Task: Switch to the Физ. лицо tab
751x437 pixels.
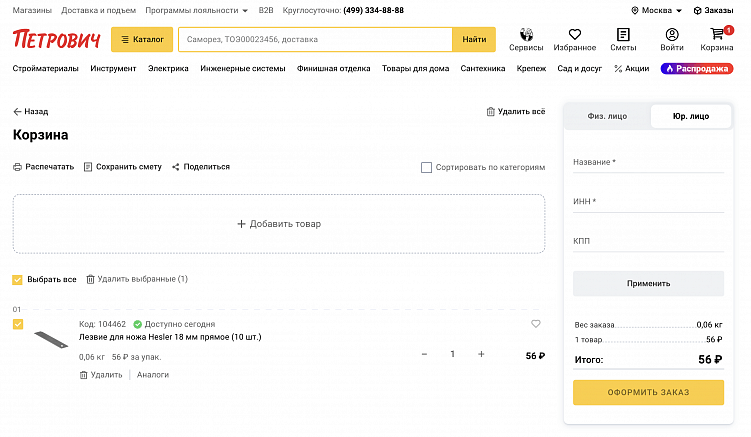Action: click(x=607, y=116)
